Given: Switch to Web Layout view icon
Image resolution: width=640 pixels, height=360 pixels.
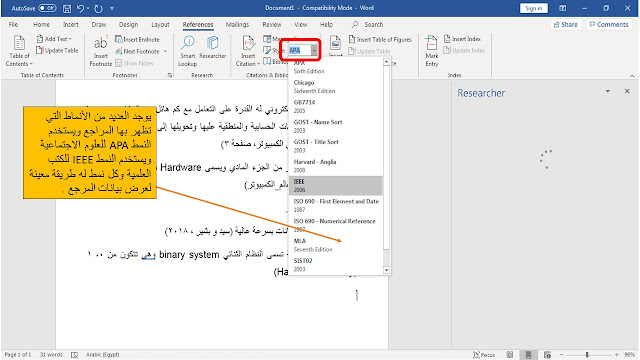Looking at the screenshot, I should click(547, 355).
